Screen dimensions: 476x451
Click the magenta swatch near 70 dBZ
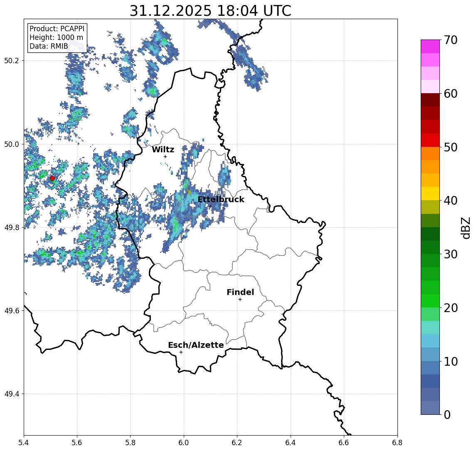tap(430, 47)
